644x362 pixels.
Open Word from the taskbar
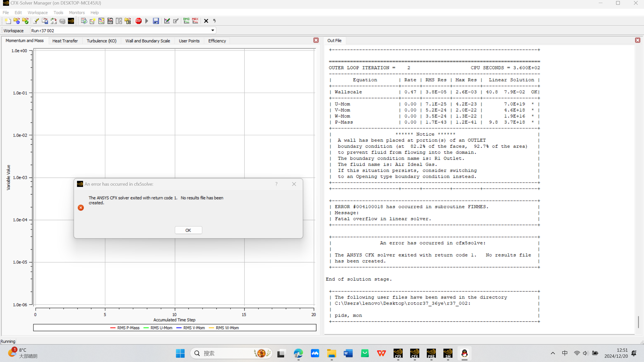click(348, 353)
